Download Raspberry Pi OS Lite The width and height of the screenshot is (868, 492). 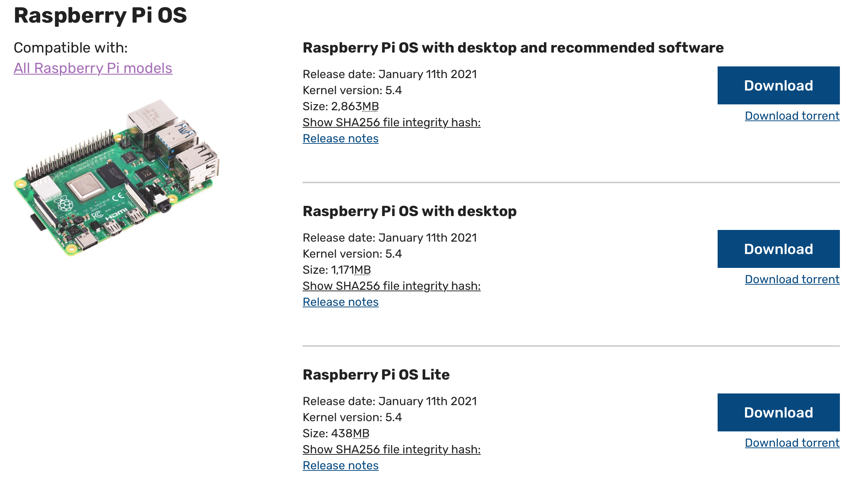[x=778, y=412]
